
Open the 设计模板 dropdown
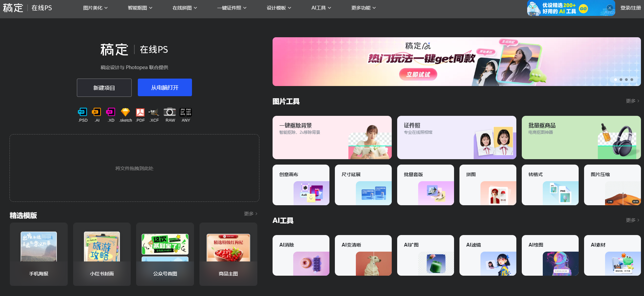[279, 8]
